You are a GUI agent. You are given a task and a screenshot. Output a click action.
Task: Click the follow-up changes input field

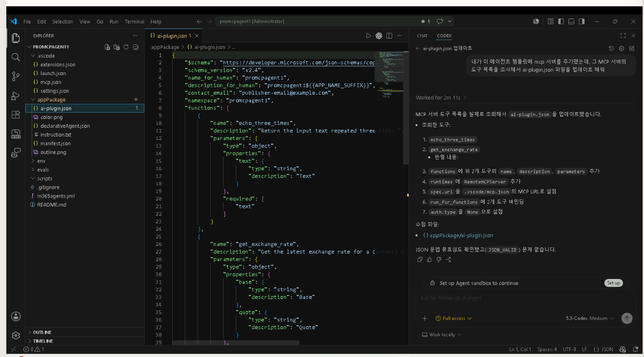click(x=525, y=298)
